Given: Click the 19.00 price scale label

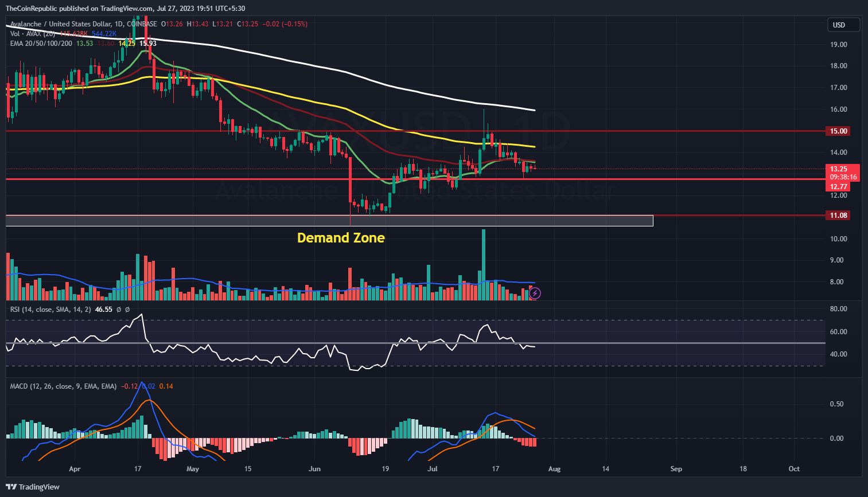Looking at the screenshot, I should click(839, 44).
